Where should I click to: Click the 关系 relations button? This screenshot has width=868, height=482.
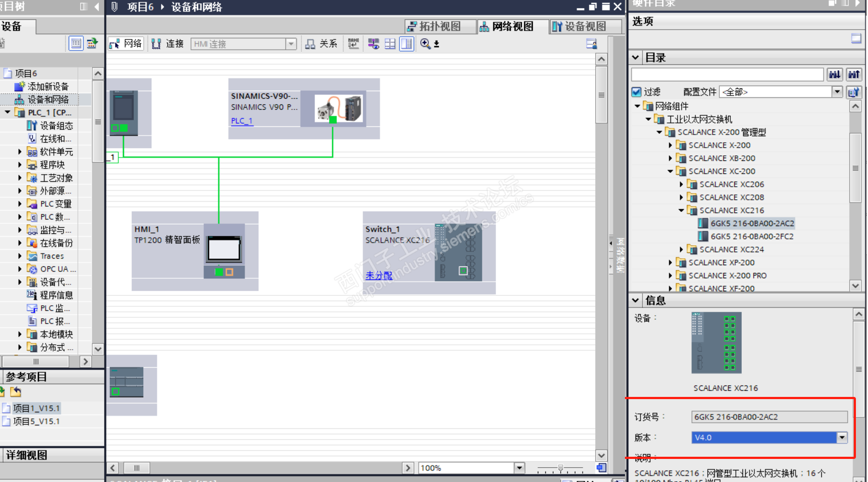[x=322, y=44]
